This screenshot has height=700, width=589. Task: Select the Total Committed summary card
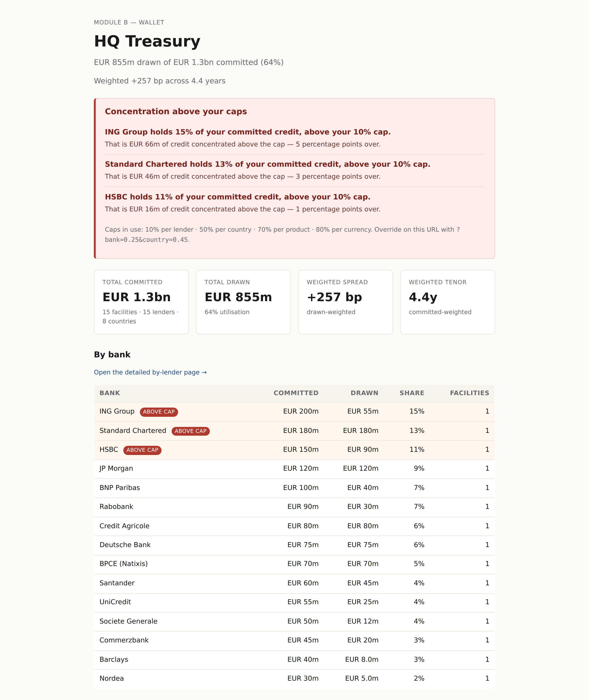pyautogui.click(x=141, y=302)
